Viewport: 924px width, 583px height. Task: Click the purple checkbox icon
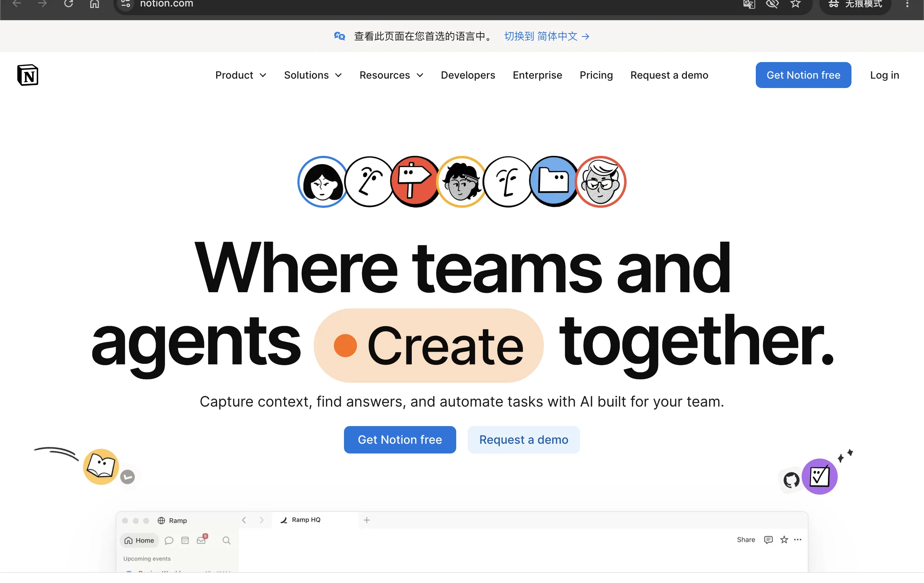(819, 476)
